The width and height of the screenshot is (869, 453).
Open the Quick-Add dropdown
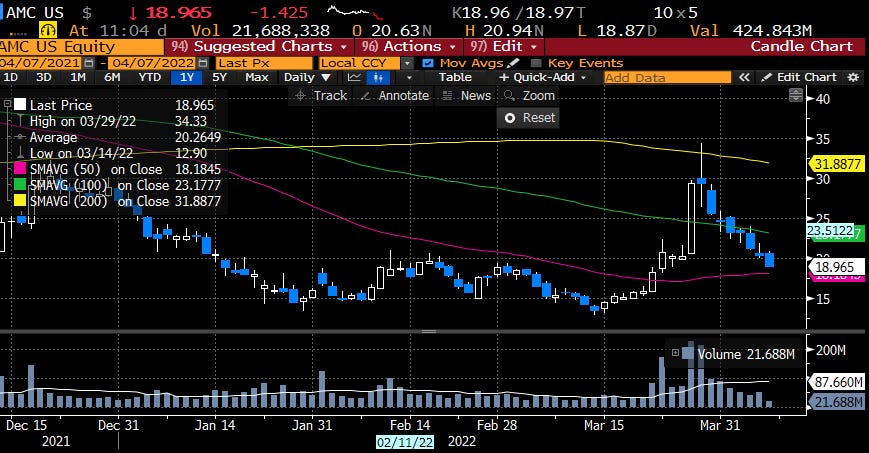(x=543, y=78)
